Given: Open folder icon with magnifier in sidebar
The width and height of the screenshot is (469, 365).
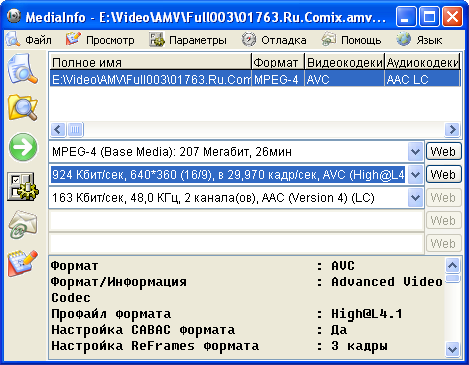Looking at the screenshot, I should 23,107.
